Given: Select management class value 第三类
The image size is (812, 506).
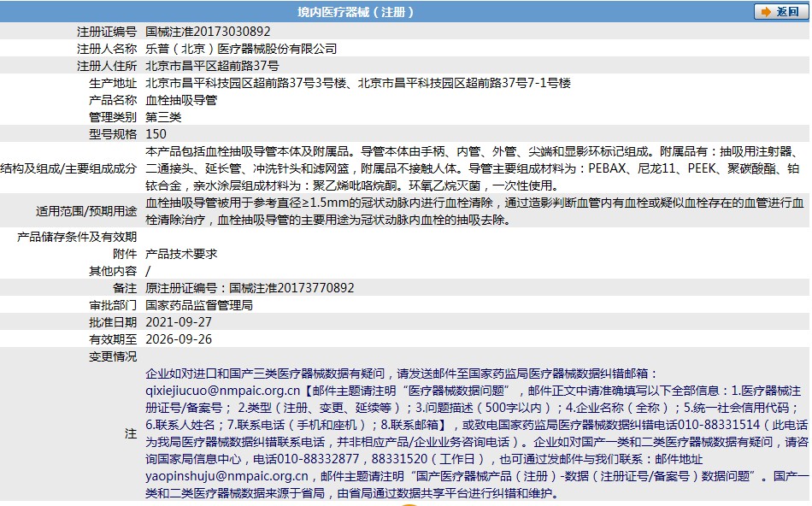Looking at the screenshot, I should [163, 117].
